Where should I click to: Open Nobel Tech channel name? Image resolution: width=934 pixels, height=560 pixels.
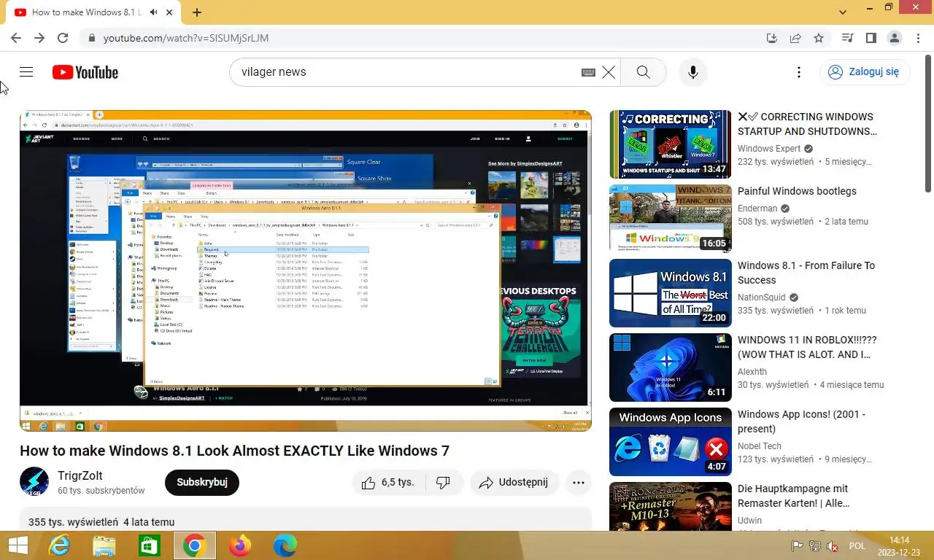[760, 446]
